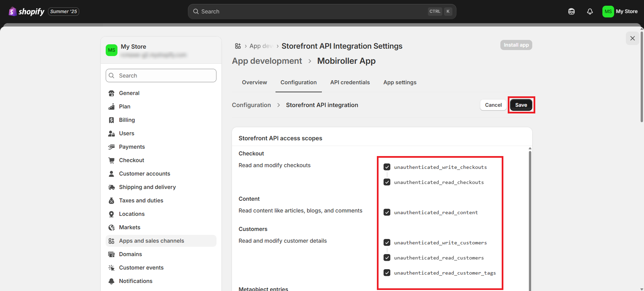Click the Domains icon in sidebar
This screenshot has height=291, width=644.
[x=111, y=254]
